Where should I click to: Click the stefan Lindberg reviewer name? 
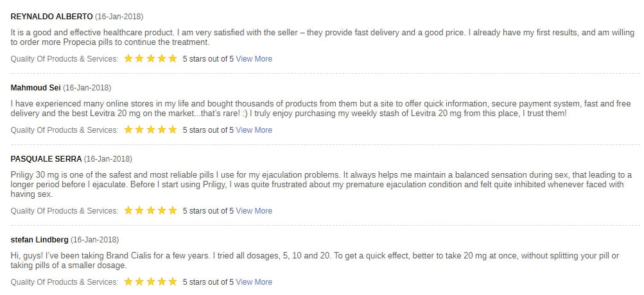(39, 240)
